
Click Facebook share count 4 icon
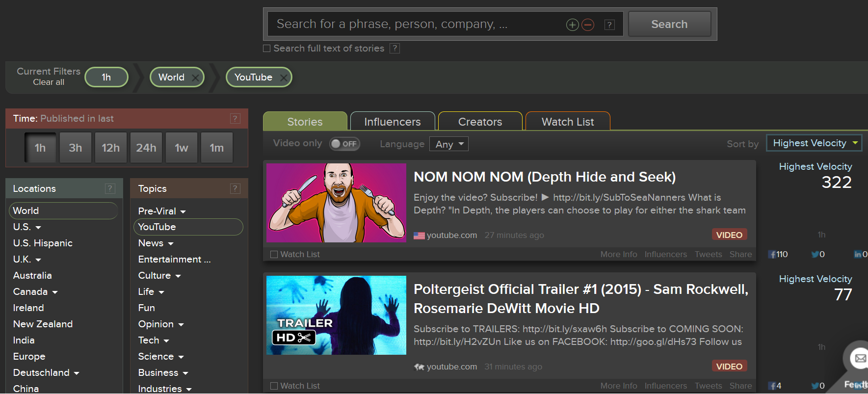point(772,386)
